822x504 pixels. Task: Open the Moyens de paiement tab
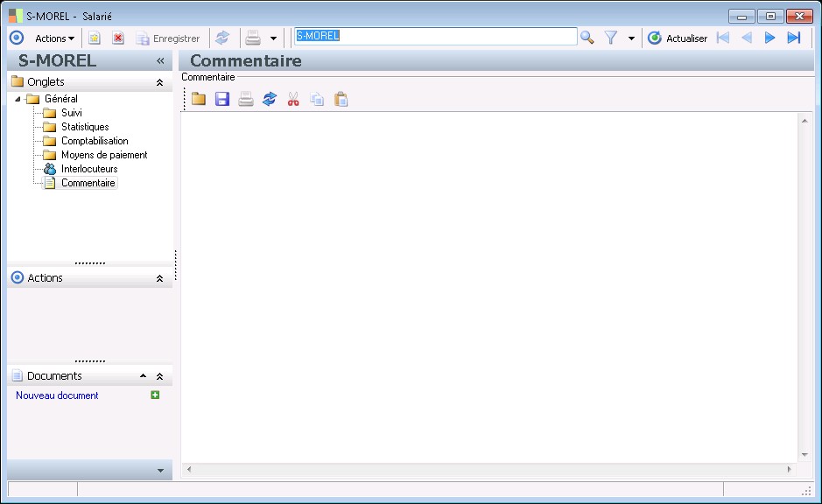(104, 155)
